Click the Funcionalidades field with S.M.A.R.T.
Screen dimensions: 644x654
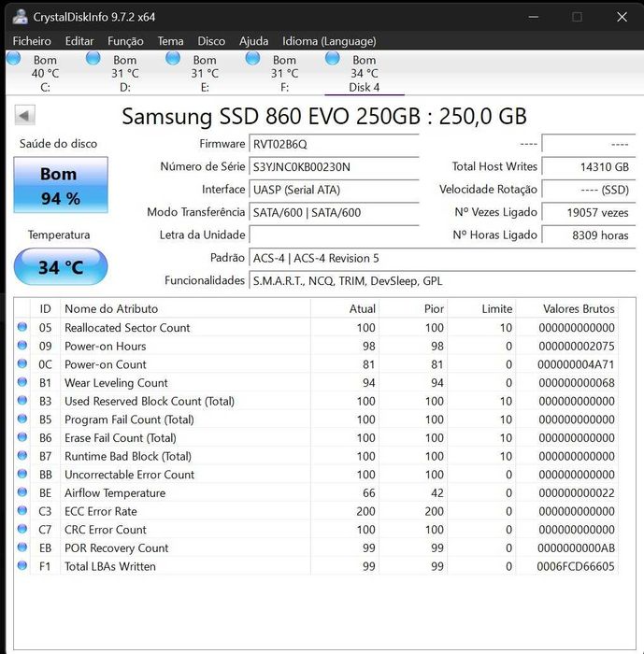(442, 280)
